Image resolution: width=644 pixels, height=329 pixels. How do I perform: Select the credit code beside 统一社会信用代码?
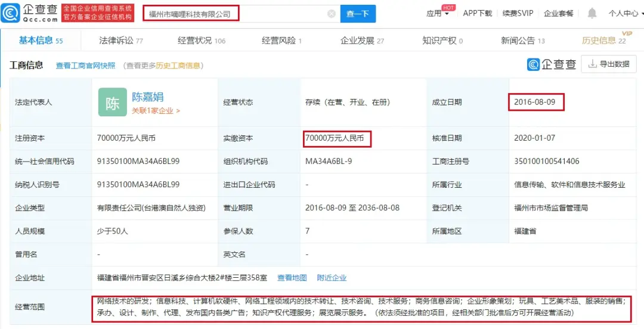[x=138, y=162]
